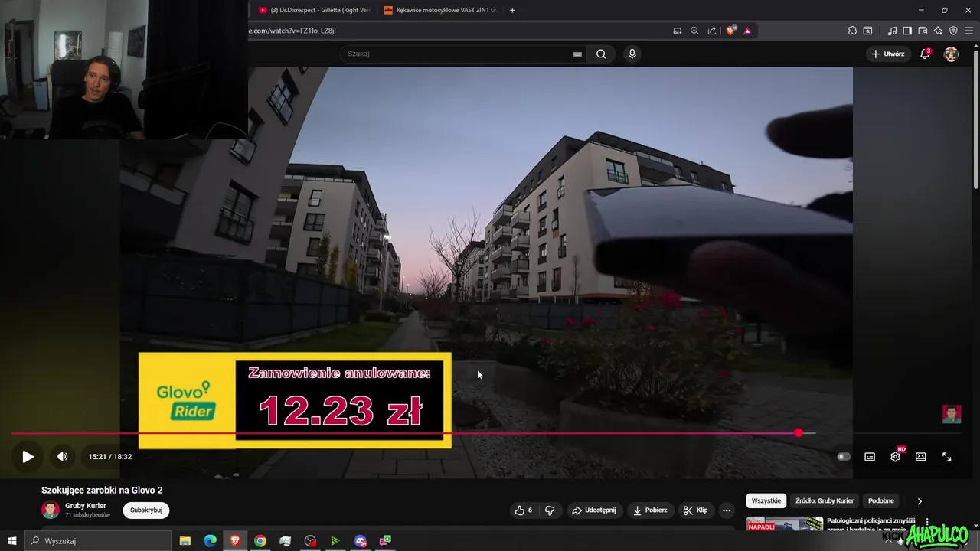This screenshot has height=551, width=980.
Task: Select the Podobne filter chip
Action: pyautogui.click(x=881, y=500)
